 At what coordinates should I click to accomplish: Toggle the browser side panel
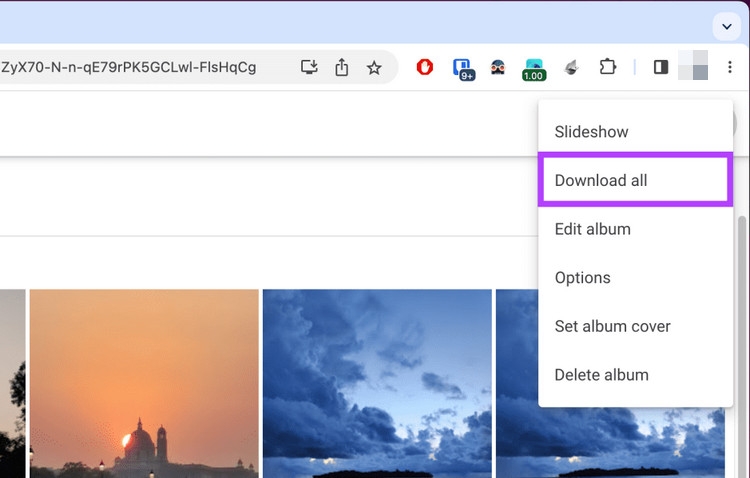click(661, 67)
